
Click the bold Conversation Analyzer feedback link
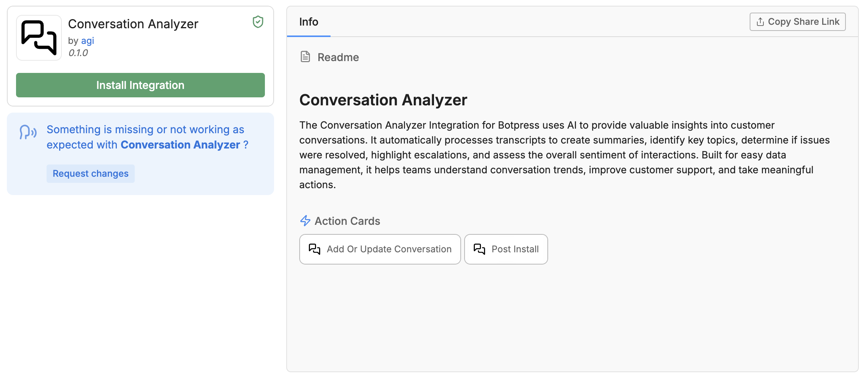180,145
